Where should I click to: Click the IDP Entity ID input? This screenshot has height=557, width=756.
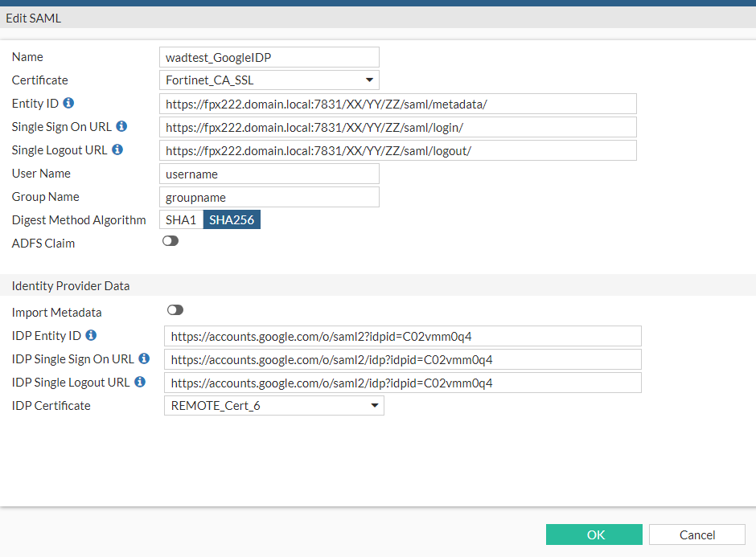click(403, 336)
